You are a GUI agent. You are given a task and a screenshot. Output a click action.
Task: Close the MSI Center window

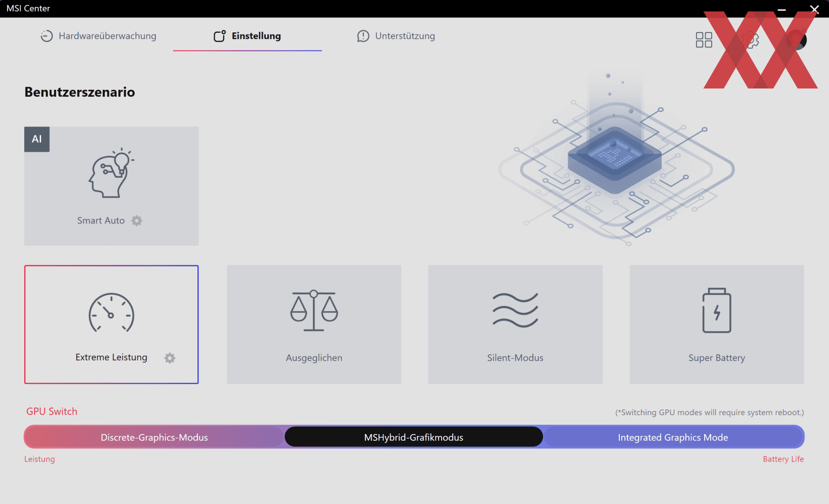click(x=814, y=9)
